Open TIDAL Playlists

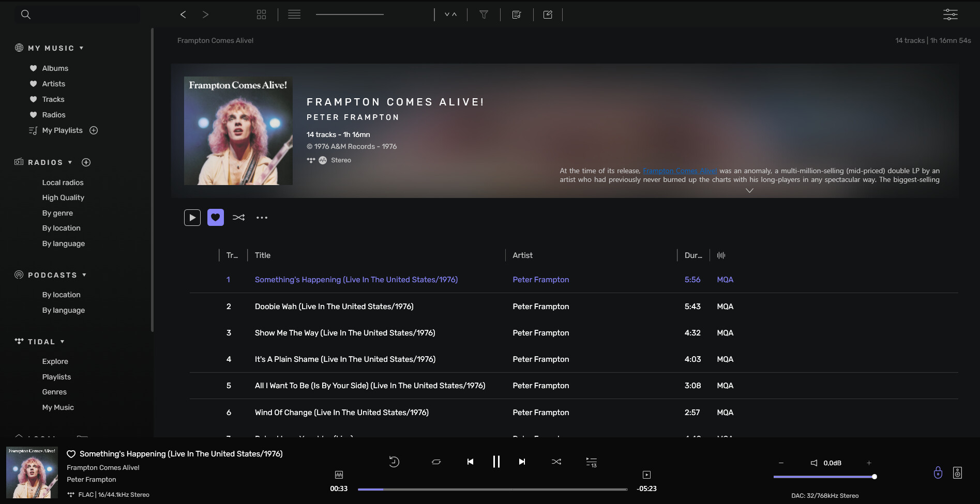pyautogui.click(x=57, y=377)
